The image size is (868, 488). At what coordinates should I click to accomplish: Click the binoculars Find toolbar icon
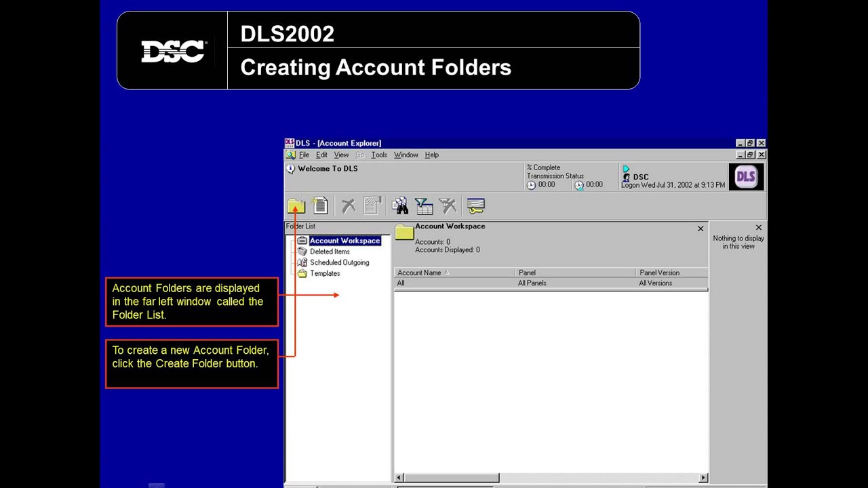(400, 205)
